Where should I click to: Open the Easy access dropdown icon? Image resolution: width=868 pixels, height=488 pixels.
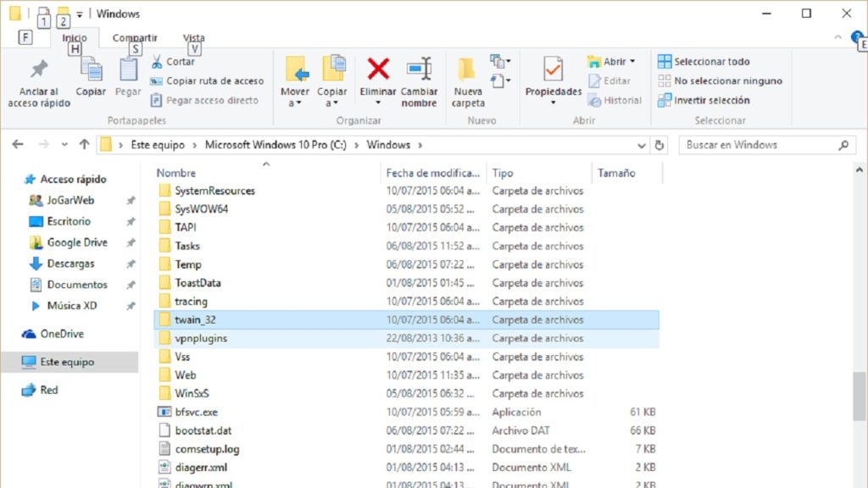[x=500, y=80]
